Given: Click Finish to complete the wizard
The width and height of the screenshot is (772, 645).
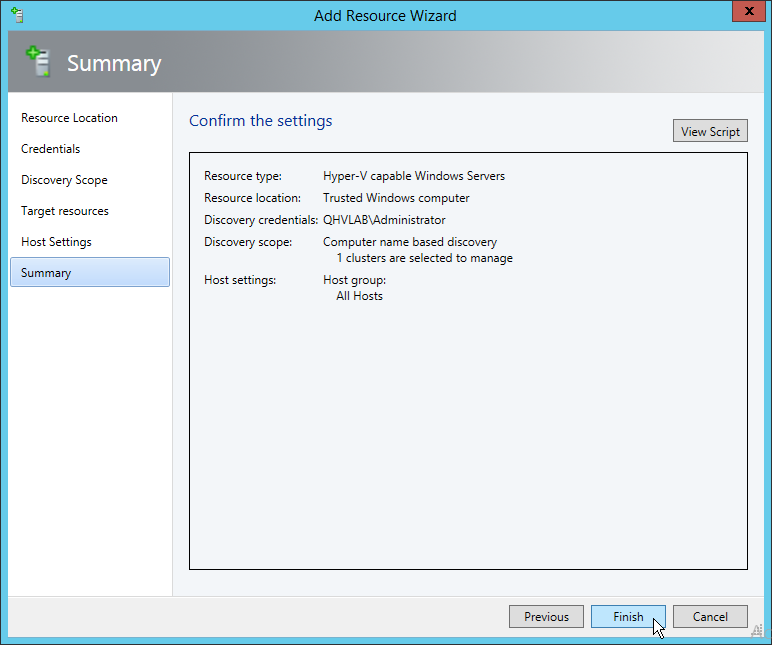Looking at the screenshot, I should tap(628, 617).
